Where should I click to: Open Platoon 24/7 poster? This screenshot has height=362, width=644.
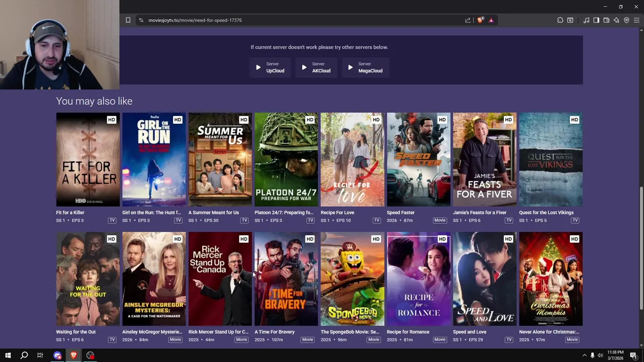click(x=286, y=159)
